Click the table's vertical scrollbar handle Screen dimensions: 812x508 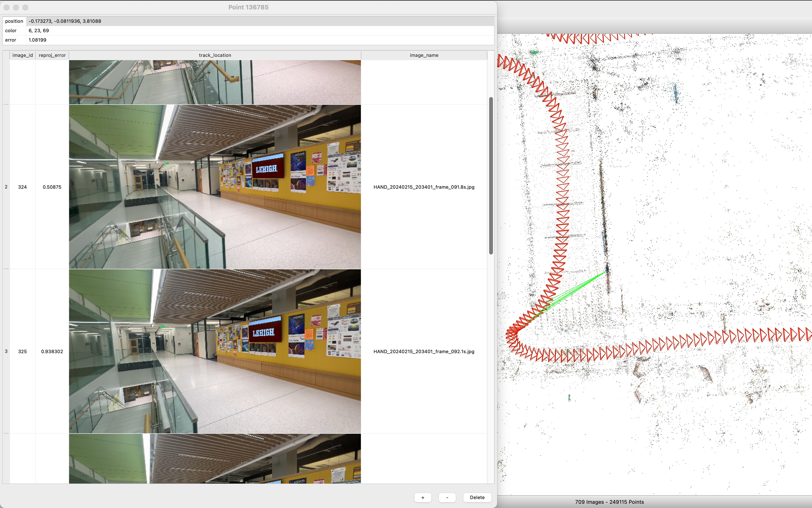coord(491,175)
